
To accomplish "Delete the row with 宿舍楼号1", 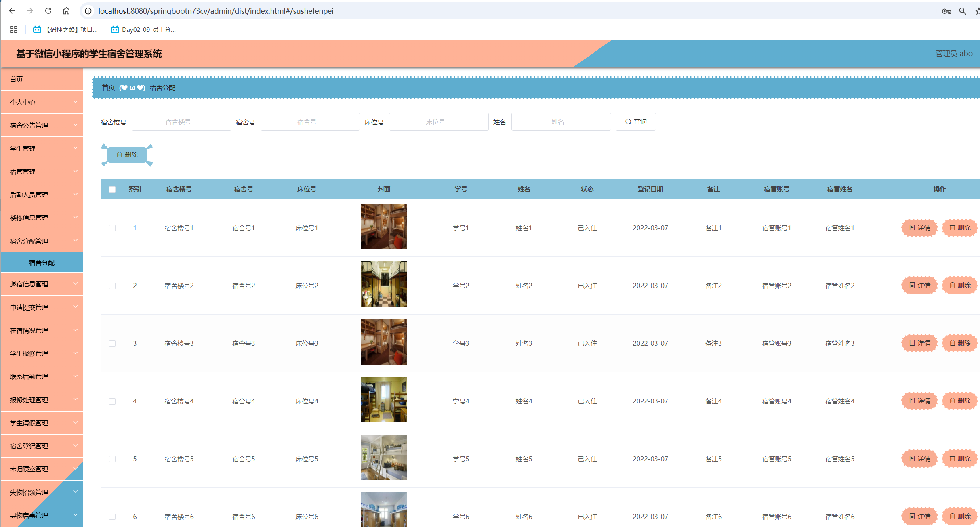I will (959, 228).
